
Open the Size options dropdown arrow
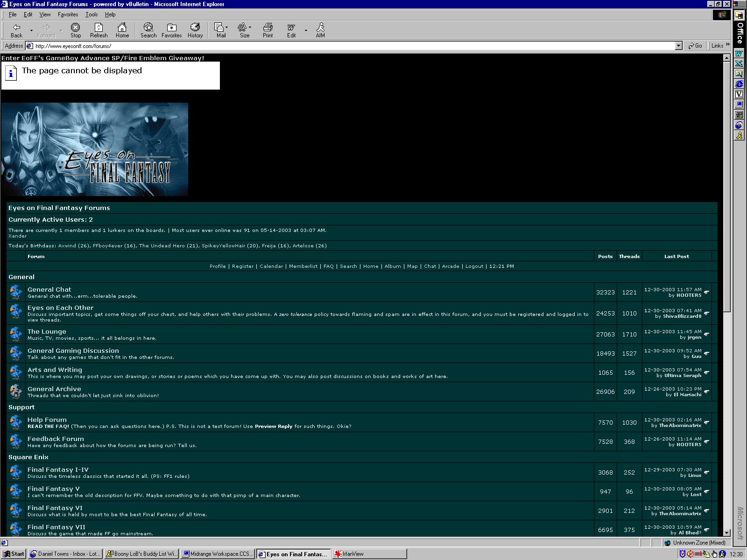(250, 27)
